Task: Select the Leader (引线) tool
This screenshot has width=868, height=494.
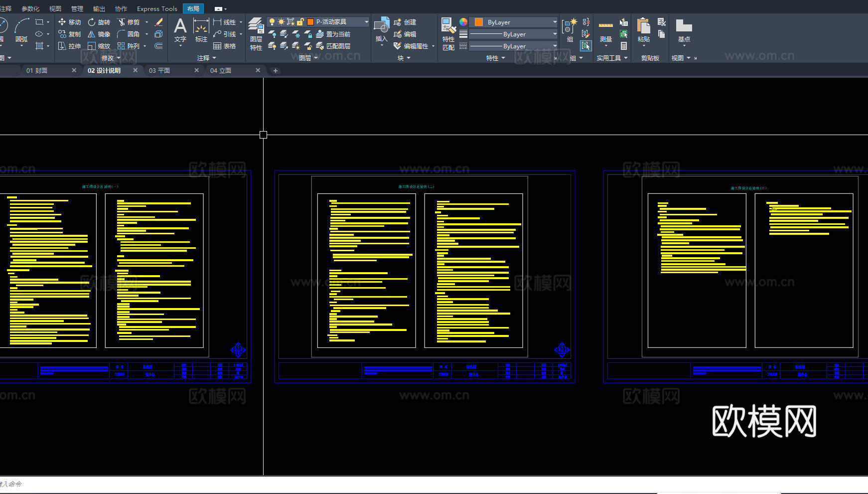Action: [x=225, y=34]
